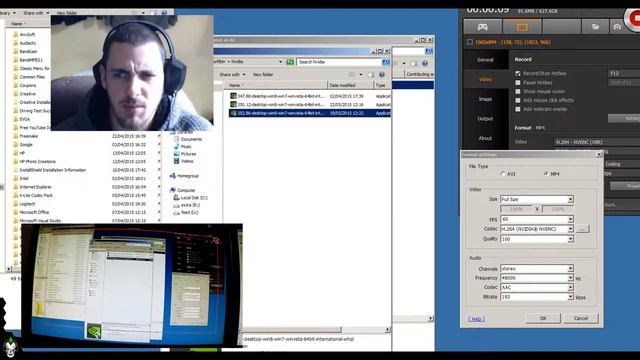
Task: Toggle Record/Stop Hotkey checkbox
Action: tap(518, 73)
